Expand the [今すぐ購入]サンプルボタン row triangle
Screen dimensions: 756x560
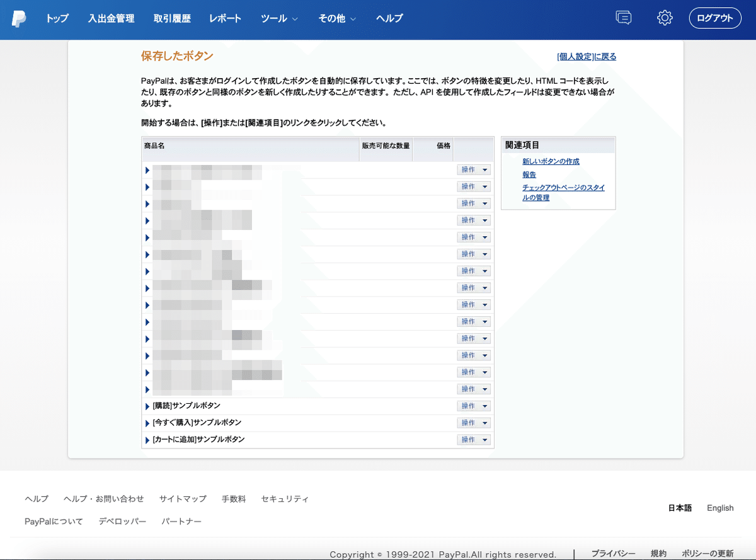[x=147, y=423]
